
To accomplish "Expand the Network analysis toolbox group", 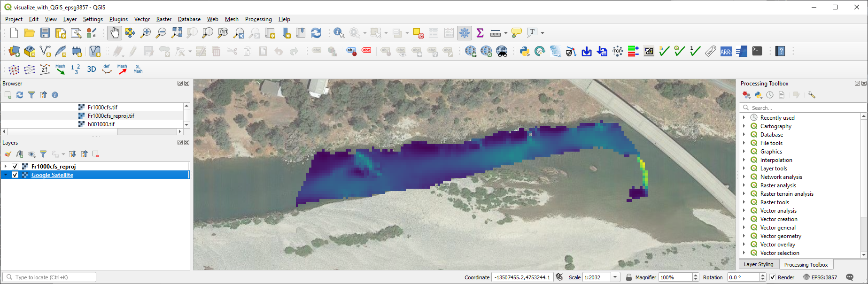I will [744, 177].
